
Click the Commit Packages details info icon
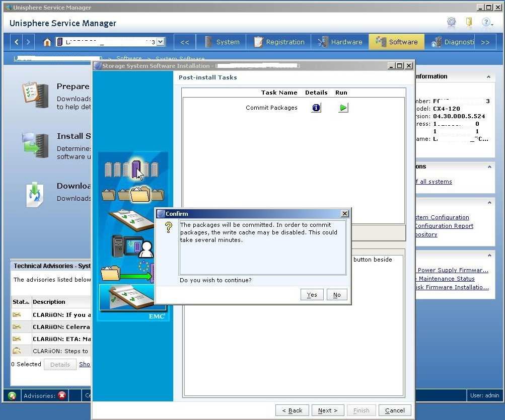(x=316, y=108)
